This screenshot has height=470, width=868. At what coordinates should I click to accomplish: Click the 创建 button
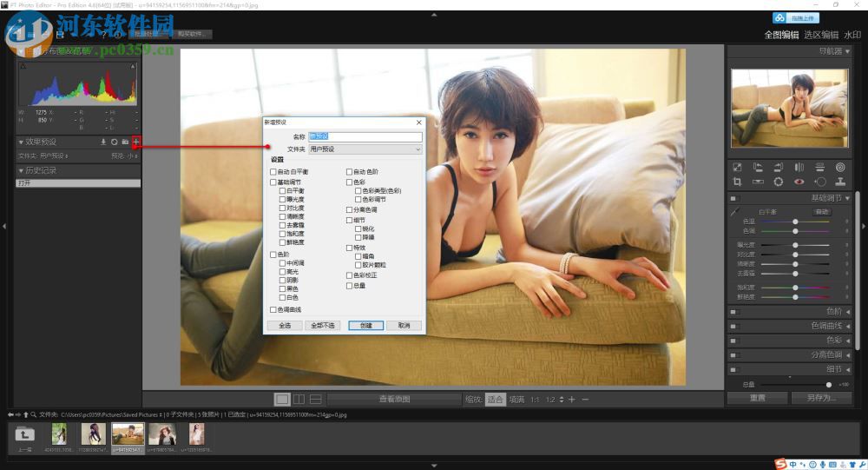(x=366, y=325)
